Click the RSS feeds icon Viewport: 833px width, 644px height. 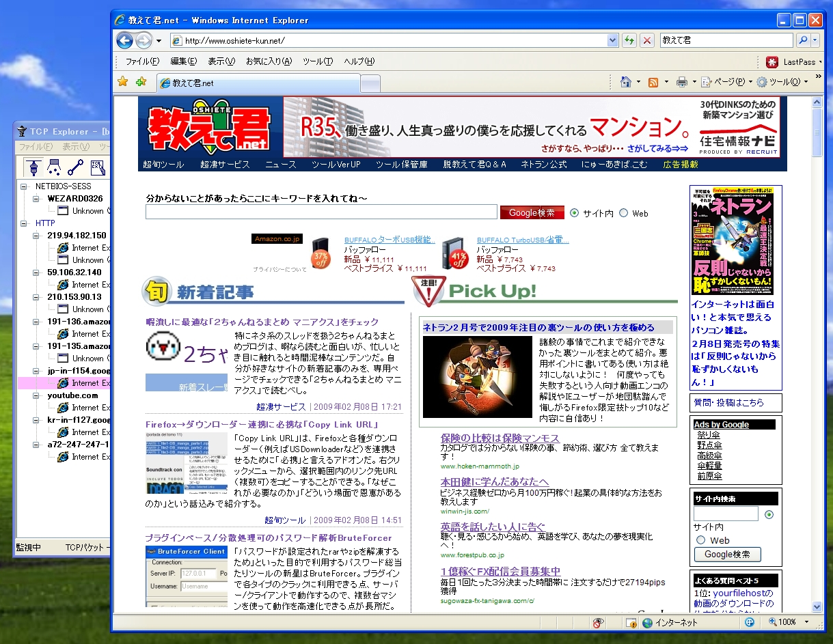point(653,82)
